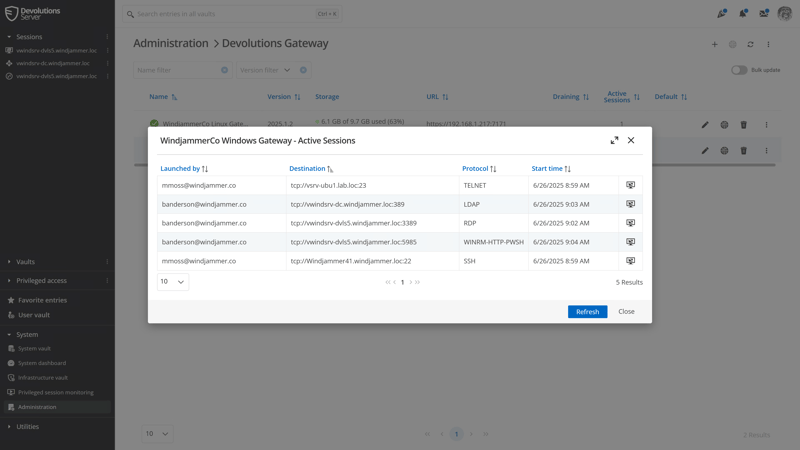Open more options for Linux Gateway row

point(766,125)
